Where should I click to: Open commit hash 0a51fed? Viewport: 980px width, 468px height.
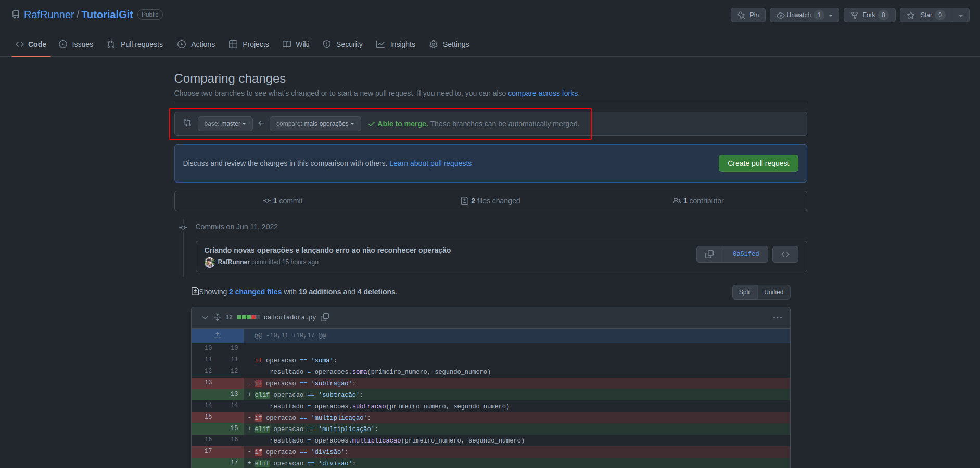tap(746, 254)
